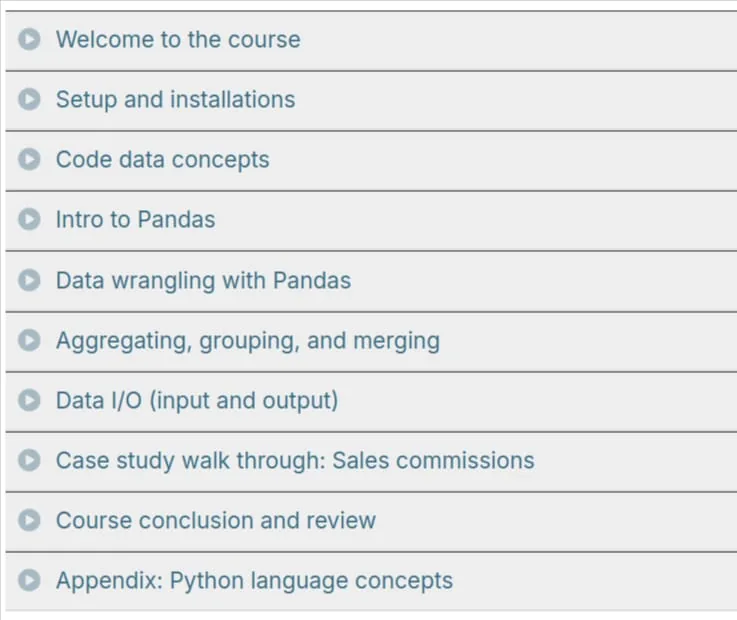Open Data wrangling with Pandas title text
Screen dimensions: 737x620
(203, 281)
